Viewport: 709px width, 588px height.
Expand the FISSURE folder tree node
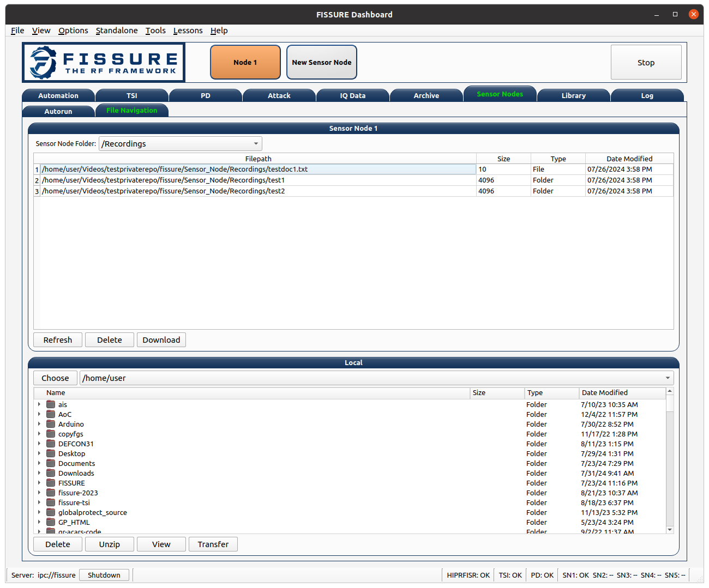pyautogui.click(x=39, y=483)
